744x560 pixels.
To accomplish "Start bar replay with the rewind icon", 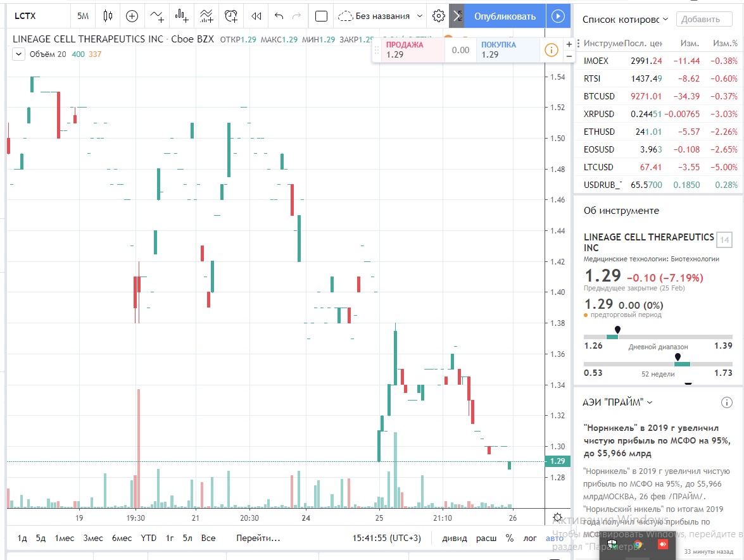I will pos(256,16).
